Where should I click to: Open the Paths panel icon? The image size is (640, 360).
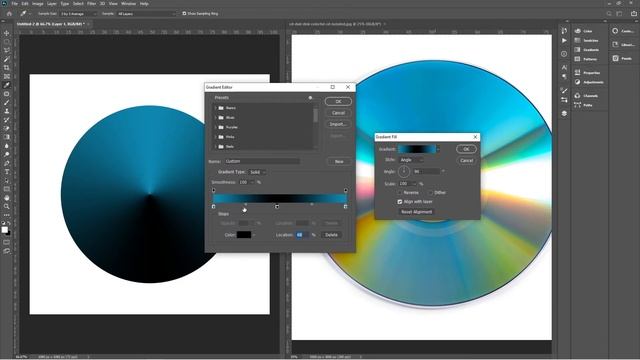tap(578, 105)
